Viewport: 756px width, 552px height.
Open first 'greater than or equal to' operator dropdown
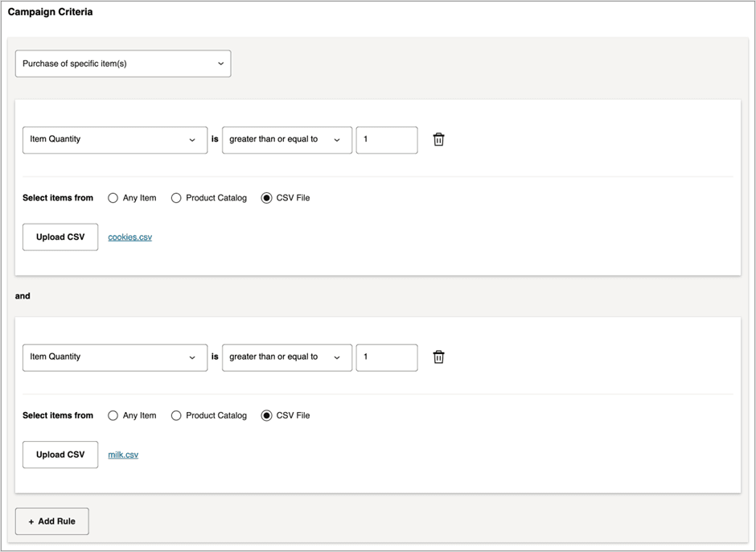click(287, 139)
